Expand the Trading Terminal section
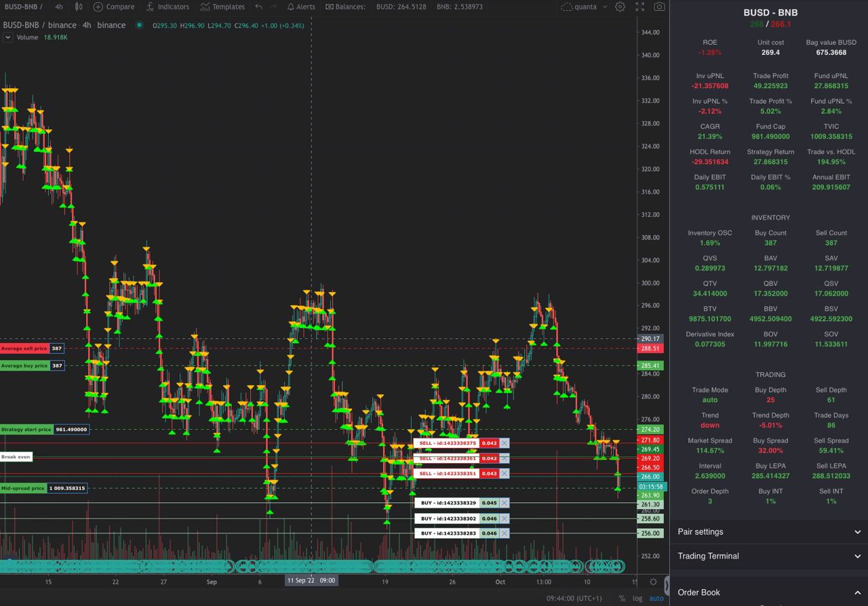 click(769, 557)
